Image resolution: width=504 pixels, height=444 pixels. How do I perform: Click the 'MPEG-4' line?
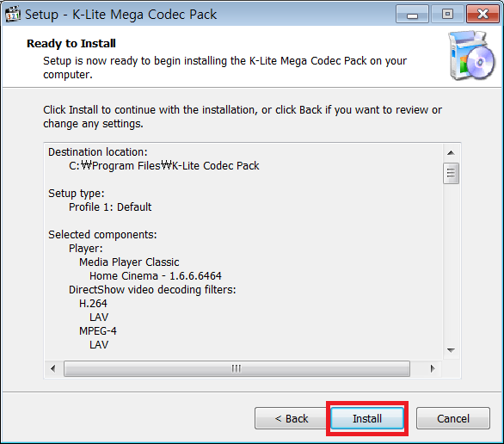pyautogui.click(x=98, y=330)
